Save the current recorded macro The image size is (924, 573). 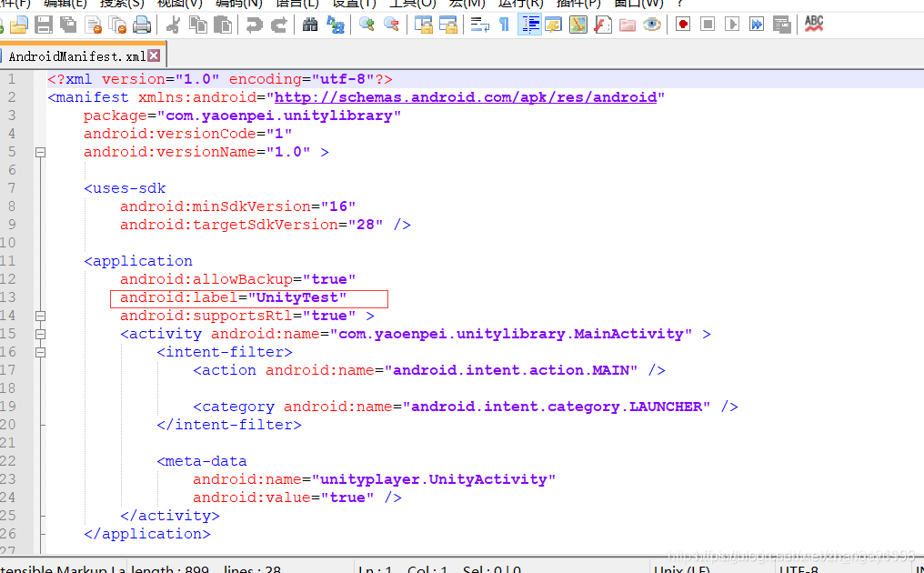[x=781, y=25]
